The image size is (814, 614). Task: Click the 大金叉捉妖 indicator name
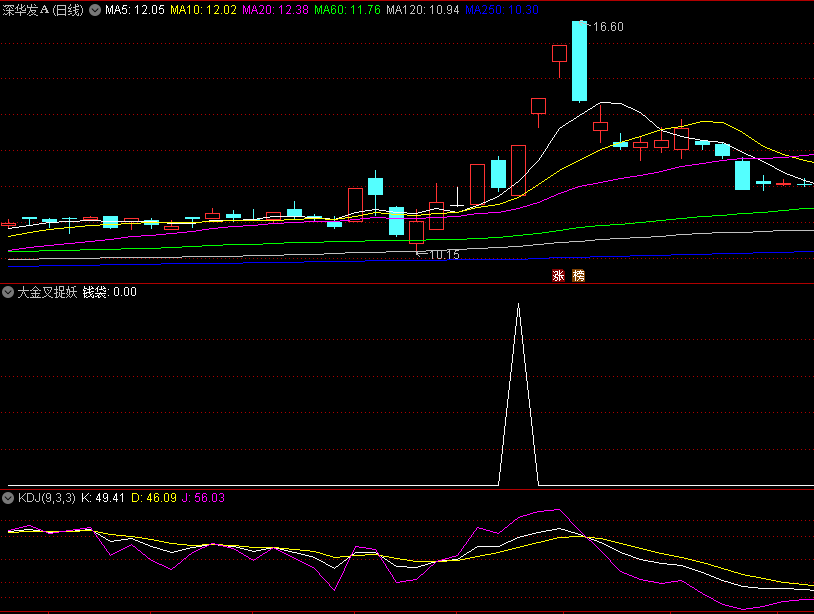tap(47, 292)
